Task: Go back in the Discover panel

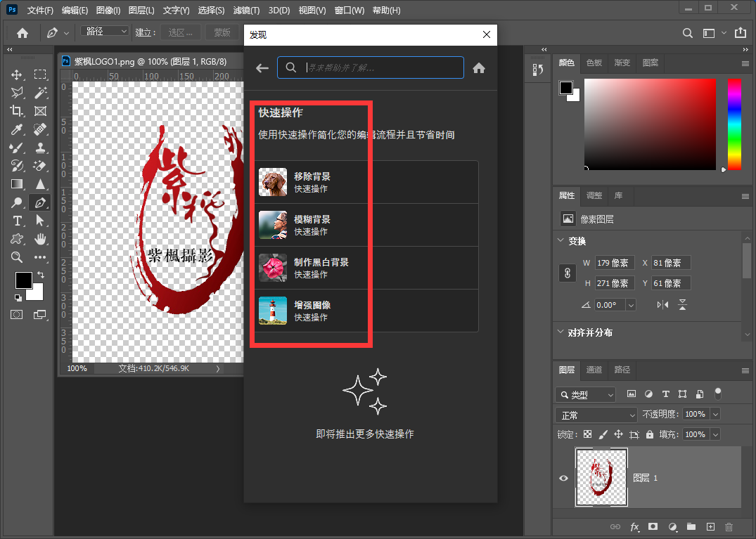Action: (x=262, y=68)
